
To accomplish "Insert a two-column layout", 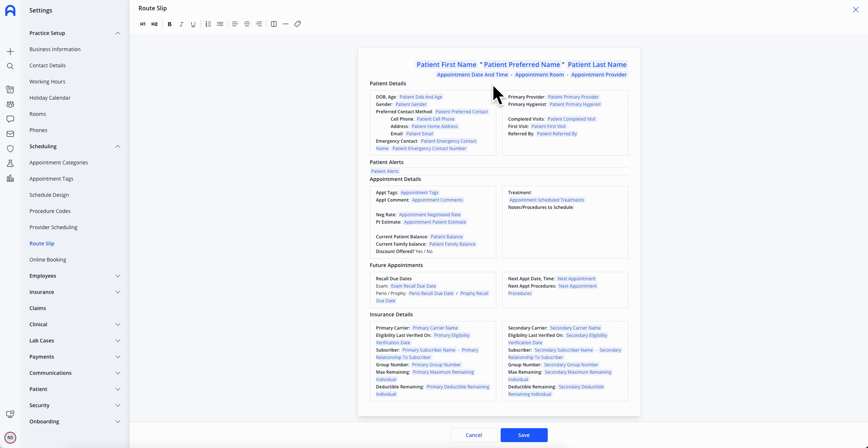I will coord(274,24).
